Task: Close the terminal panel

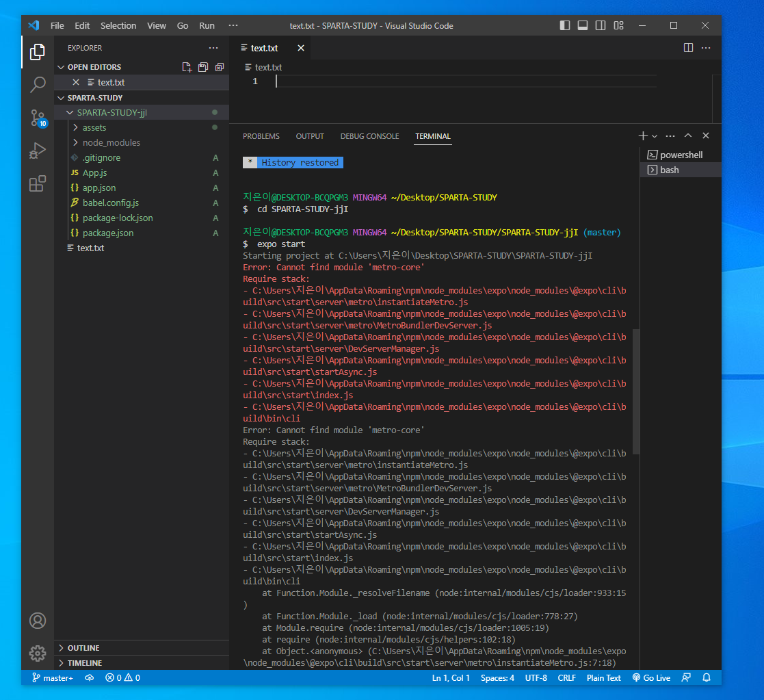Action: [706, 136]
